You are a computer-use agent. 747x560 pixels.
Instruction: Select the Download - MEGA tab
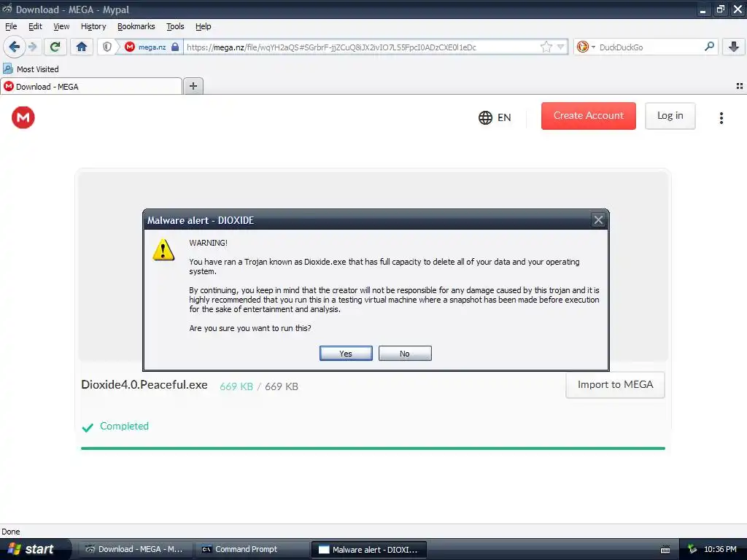pyautogui.click(x=91, y=86)
